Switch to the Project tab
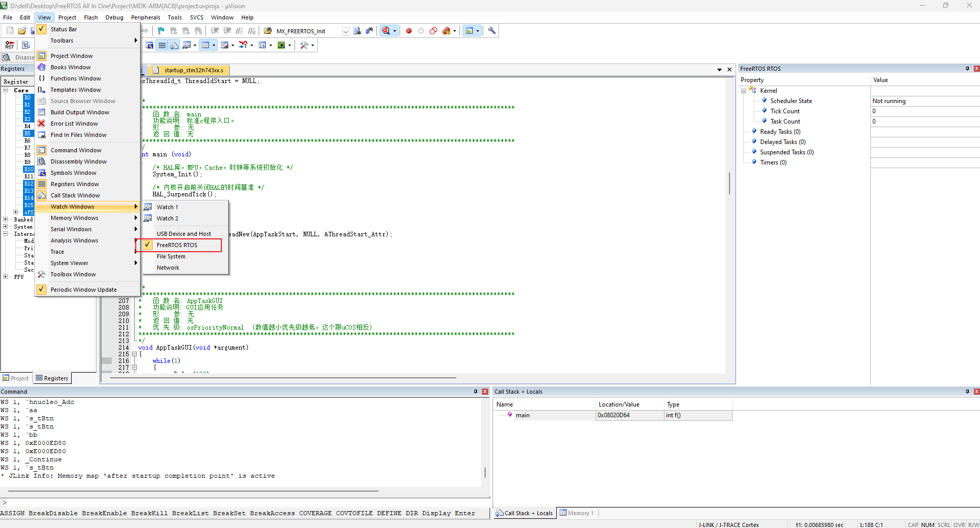The image size is (980, 528). [16, 378]
